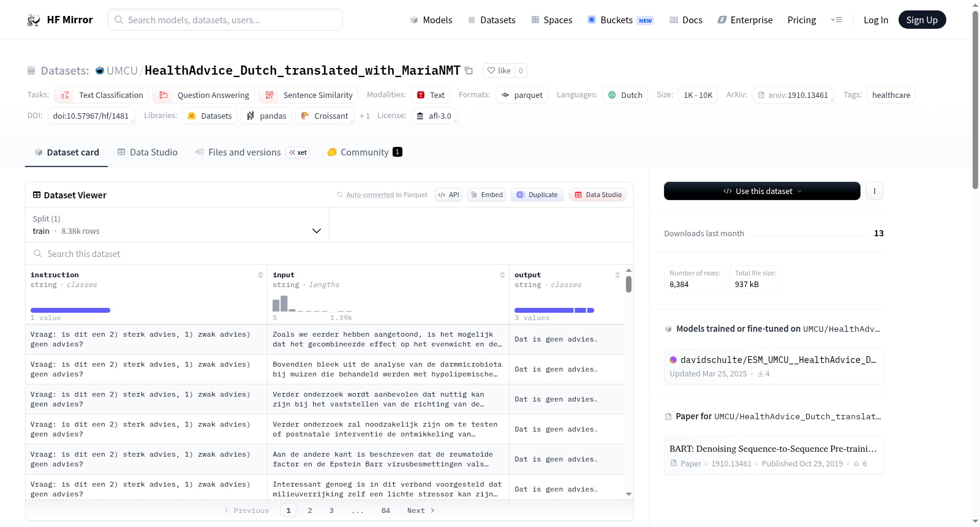980x527 pixels.
Task: Open the Croissant library dropdown
Action: [x=325, y=116]
